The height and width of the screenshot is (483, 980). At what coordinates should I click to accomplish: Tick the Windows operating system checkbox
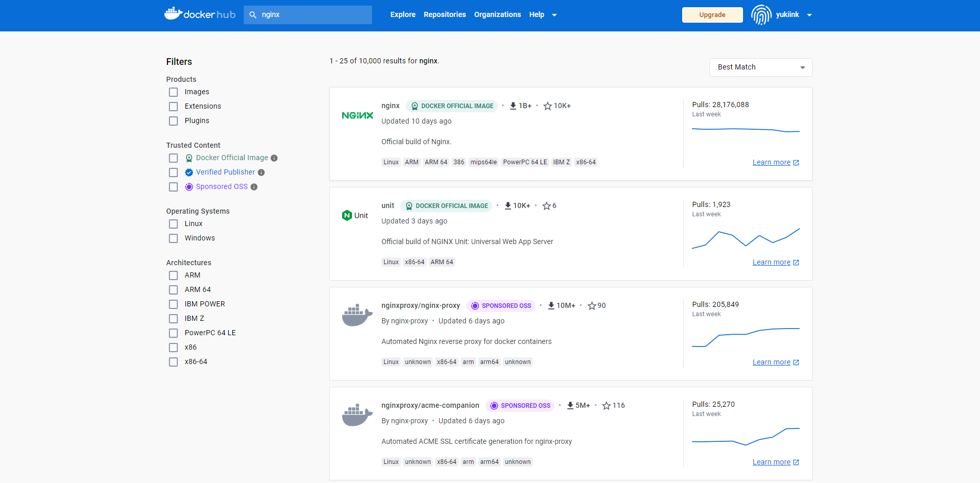174,238
